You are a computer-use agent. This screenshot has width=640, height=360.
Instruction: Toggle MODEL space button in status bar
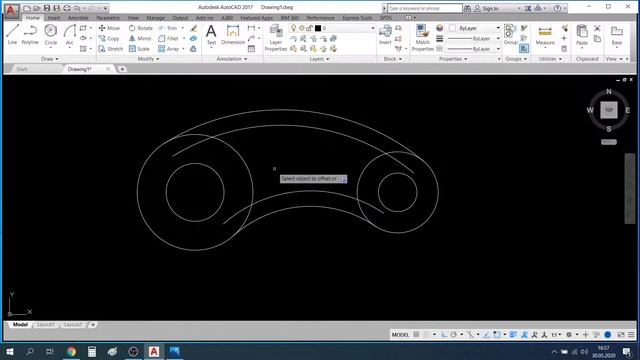point(400,335)
